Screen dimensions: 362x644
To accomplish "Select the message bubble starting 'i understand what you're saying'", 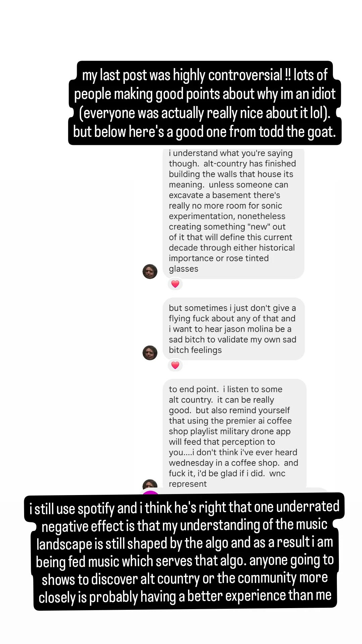I will (x=233, y=213).
